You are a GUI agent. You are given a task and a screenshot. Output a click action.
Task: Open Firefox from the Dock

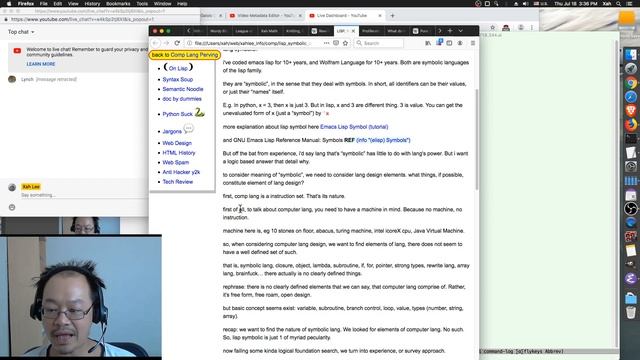coord(631,124)
